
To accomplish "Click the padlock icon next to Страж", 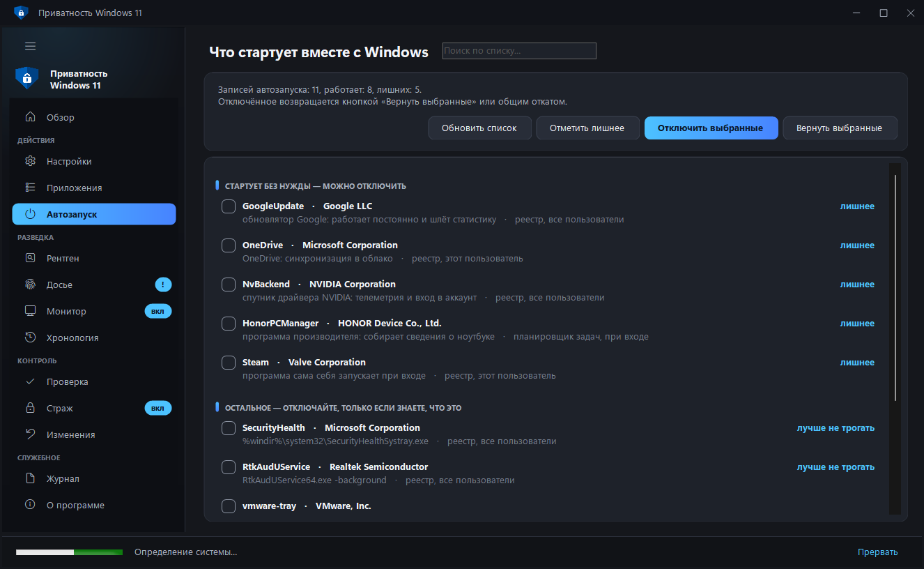I will click(x=30, y=408).
